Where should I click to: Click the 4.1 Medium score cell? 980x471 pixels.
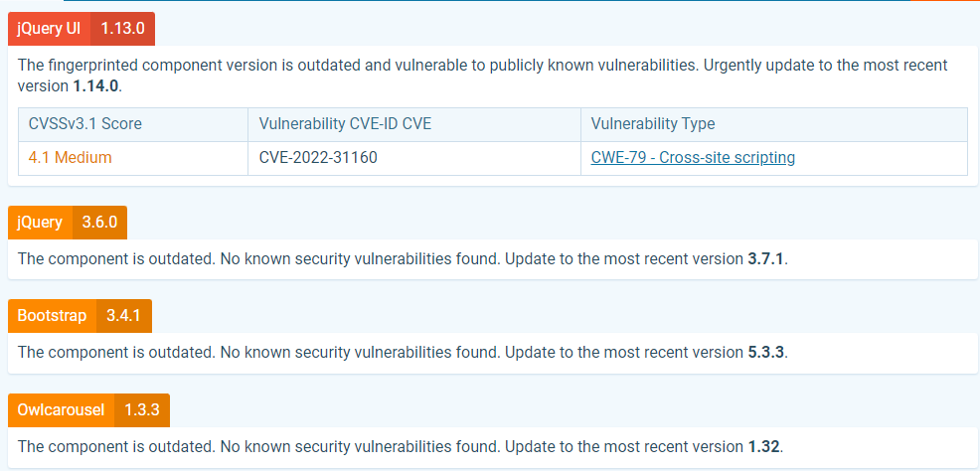(71, 157)
